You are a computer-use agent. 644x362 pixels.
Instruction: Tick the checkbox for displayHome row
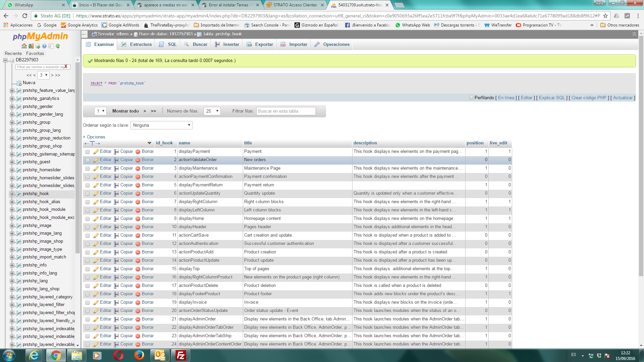[88, 219]
